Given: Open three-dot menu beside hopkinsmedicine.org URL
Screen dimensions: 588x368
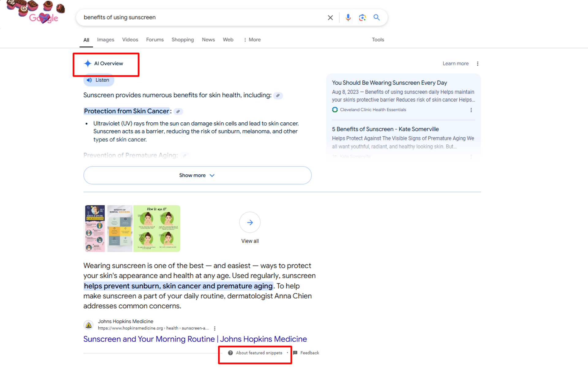Looking at the screenshot, I should click(x=215, y=328).
